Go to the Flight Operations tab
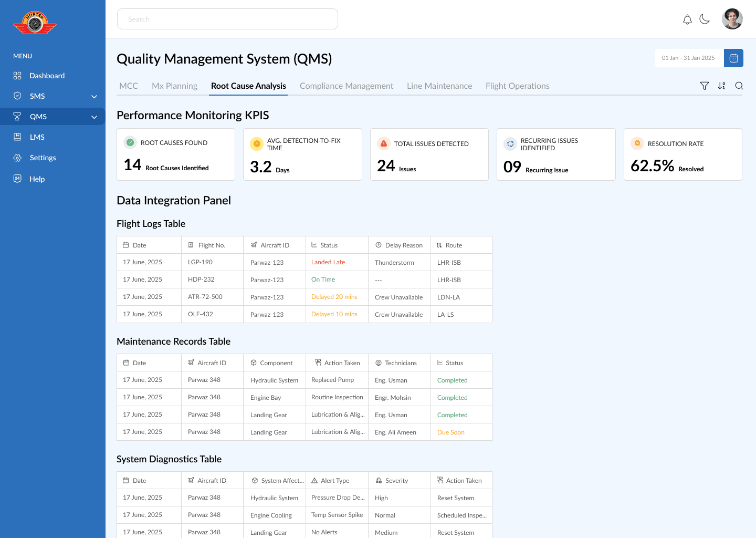756x538 pixels. (x=518, y=86)
